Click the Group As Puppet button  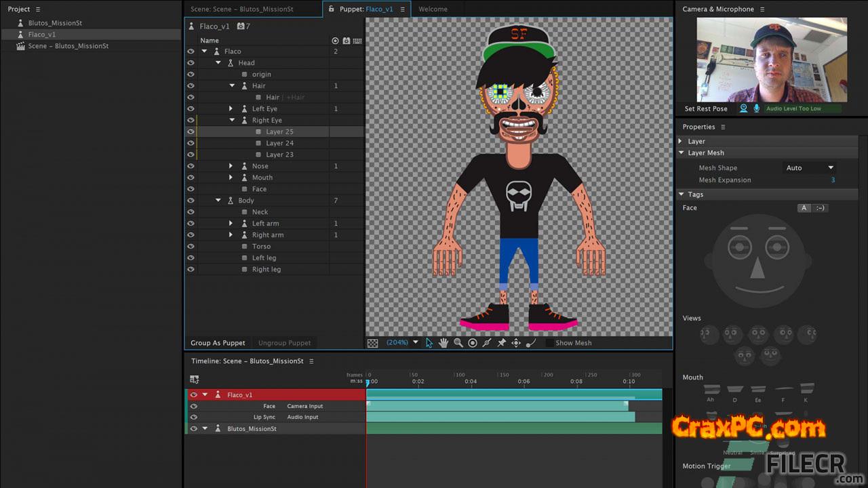(x=217, y=343)
